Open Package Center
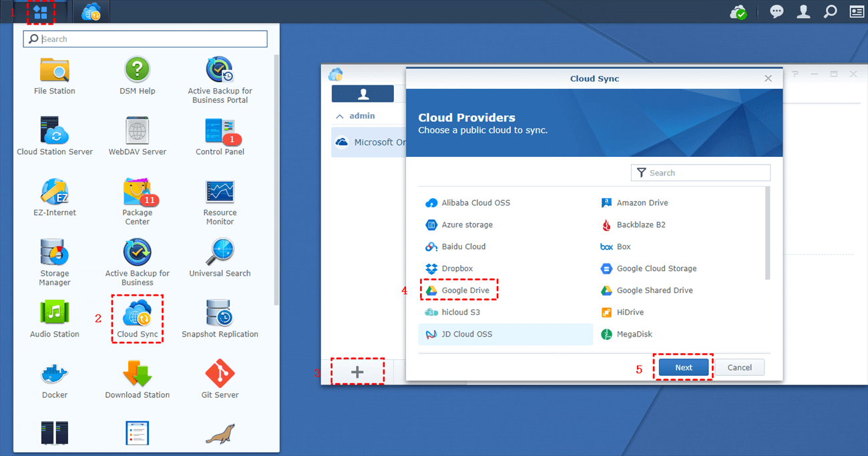Image resolution: width=868 pixels, height=456 pixels. (138, 202)
